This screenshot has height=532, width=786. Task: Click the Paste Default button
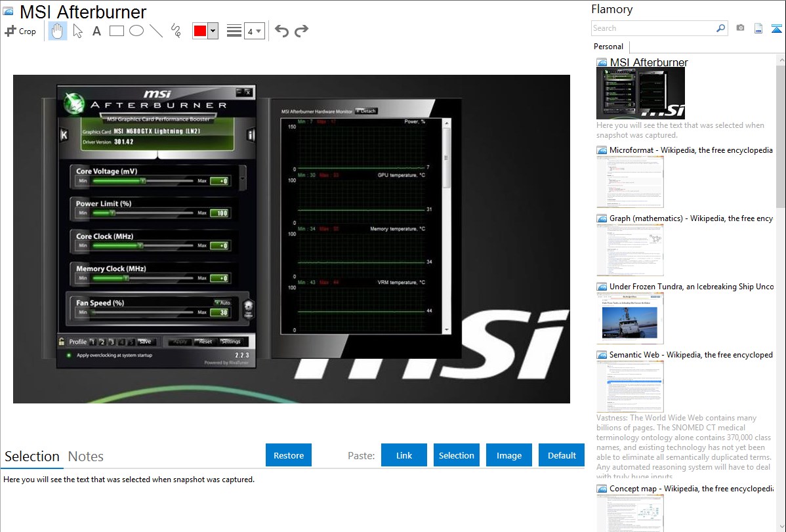click(x=562, y=455)
